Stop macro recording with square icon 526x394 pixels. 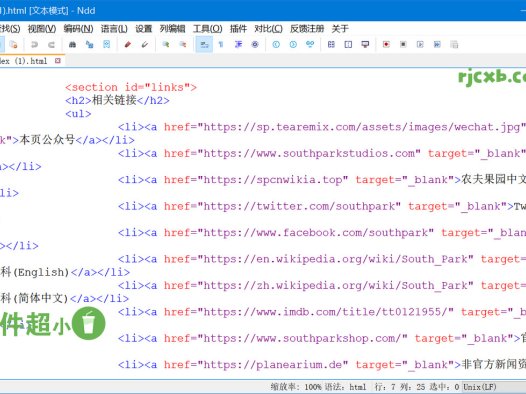point(404,45)
